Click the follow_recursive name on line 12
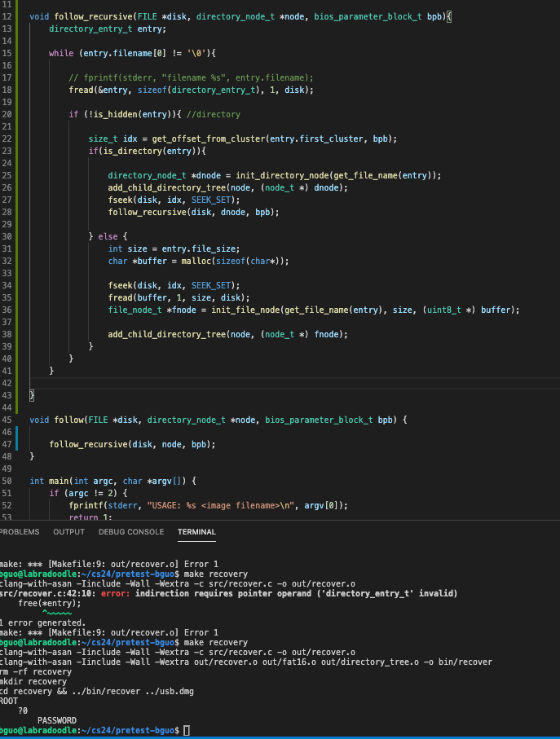 pos(90,16)
